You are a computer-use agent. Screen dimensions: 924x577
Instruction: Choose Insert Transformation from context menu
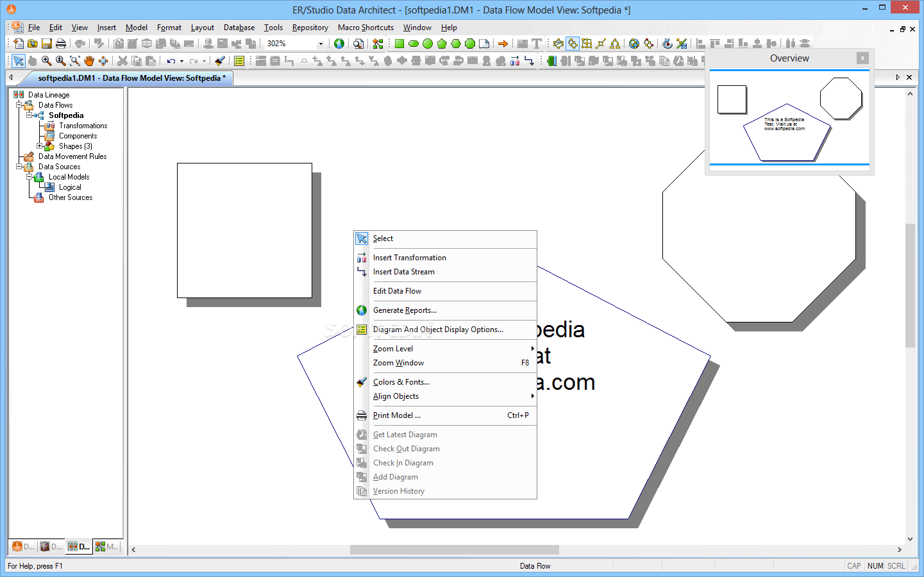(x=446, y=258)
